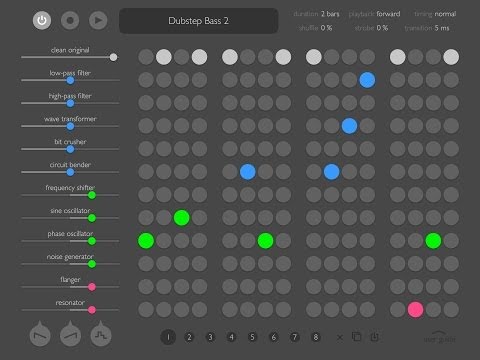Disable the pink resonator step
Screen dimensions: 480x360
click(416, 310)
